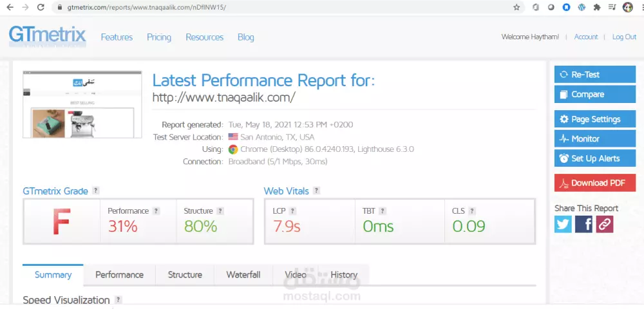Open the Account link

click(x=585, y=37)
